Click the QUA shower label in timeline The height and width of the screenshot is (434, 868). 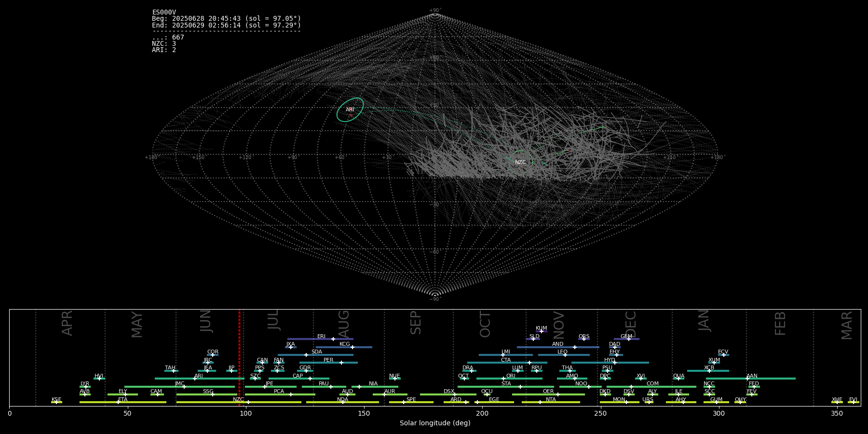[679, 376]
